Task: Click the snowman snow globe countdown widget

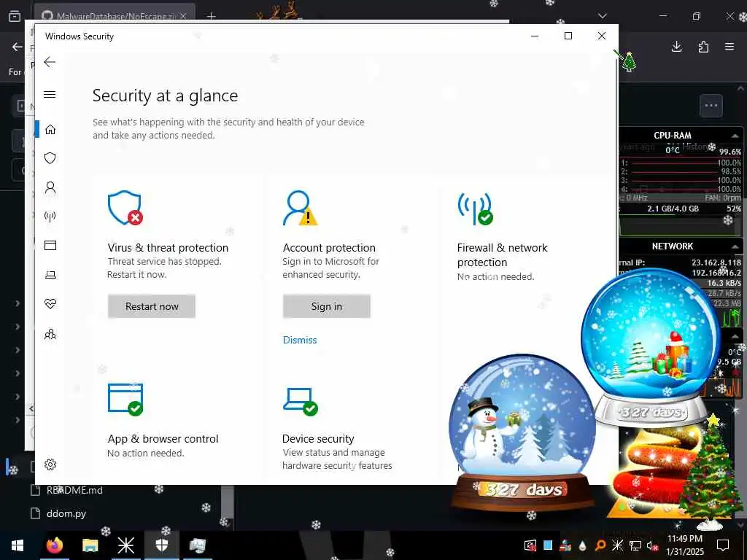Action: (522, 433)
